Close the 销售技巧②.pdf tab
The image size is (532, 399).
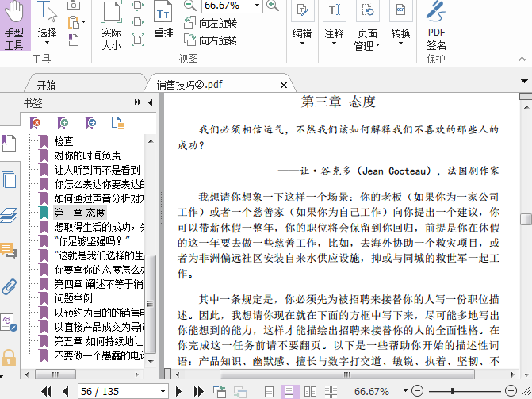284,85
